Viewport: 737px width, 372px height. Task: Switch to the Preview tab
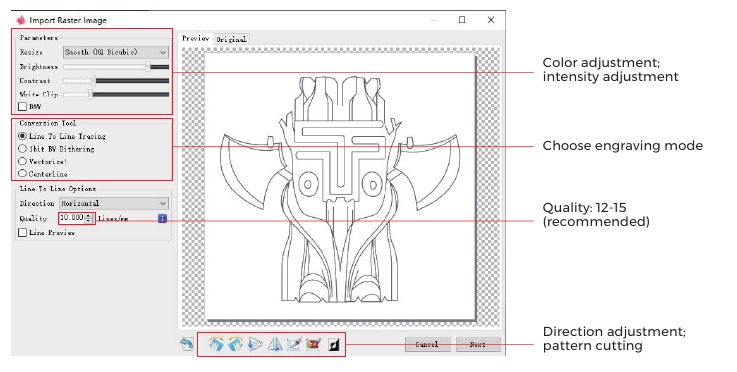[x=196, y=38]
